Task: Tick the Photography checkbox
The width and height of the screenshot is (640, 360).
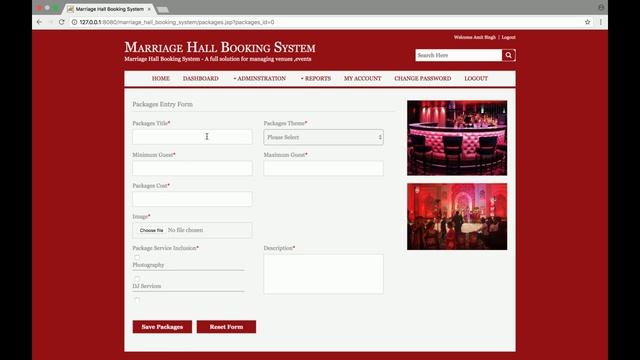Action: coord(137,258)
